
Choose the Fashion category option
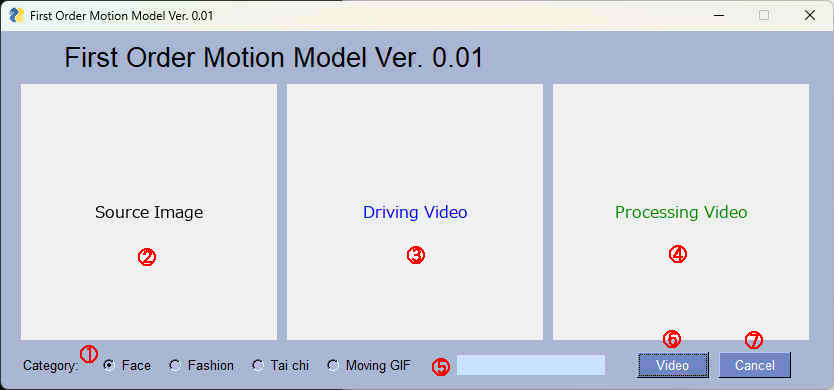click(x=176, y=366)
